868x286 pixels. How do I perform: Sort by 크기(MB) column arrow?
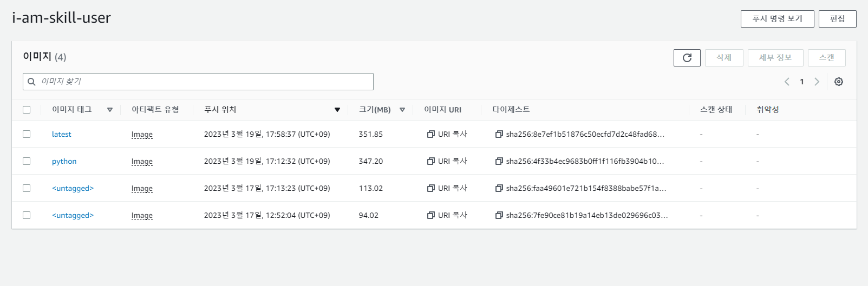pyautogui.click(x=402, y=110)
